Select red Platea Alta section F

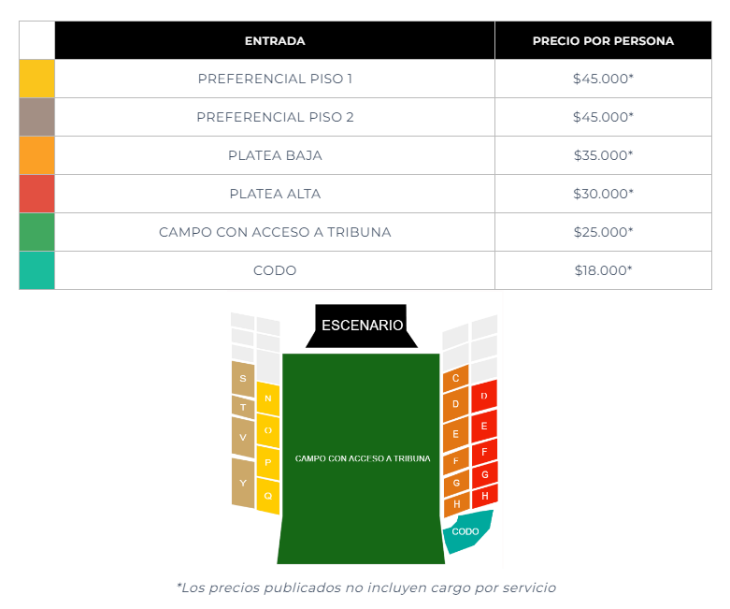point(484,452)
